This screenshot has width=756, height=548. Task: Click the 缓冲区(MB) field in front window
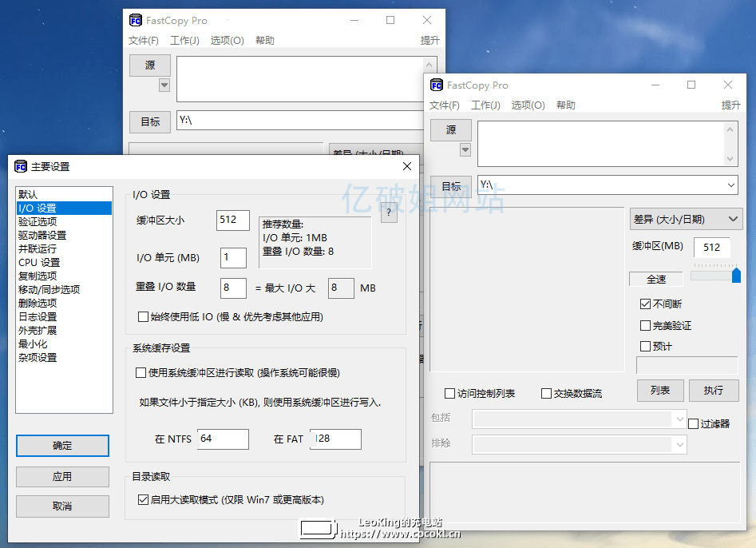(711, 248)
